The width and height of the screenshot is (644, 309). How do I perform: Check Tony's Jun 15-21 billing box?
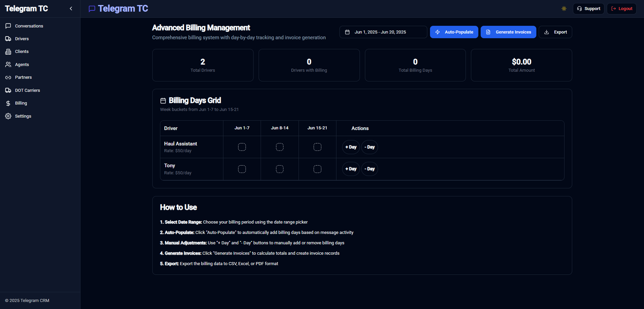click(317, 169)
